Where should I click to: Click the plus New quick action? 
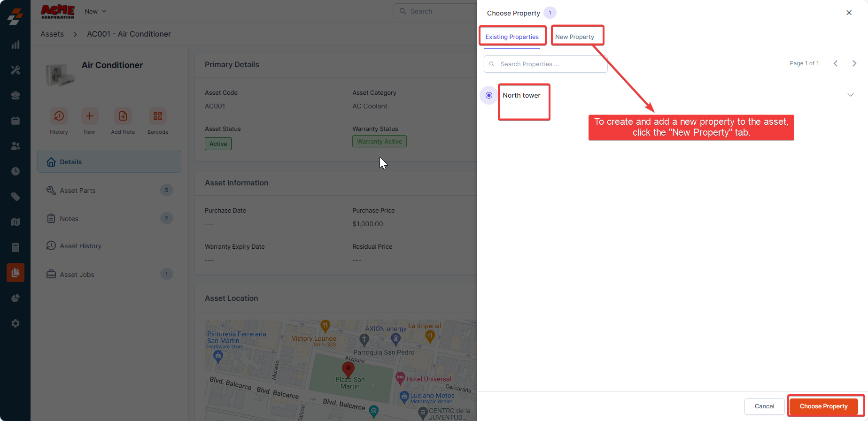click(x=89, y=116)
